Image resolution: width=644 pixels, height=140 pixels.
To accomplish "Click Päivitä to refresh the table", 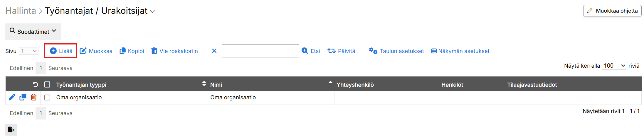I will [x=341, y=51].
